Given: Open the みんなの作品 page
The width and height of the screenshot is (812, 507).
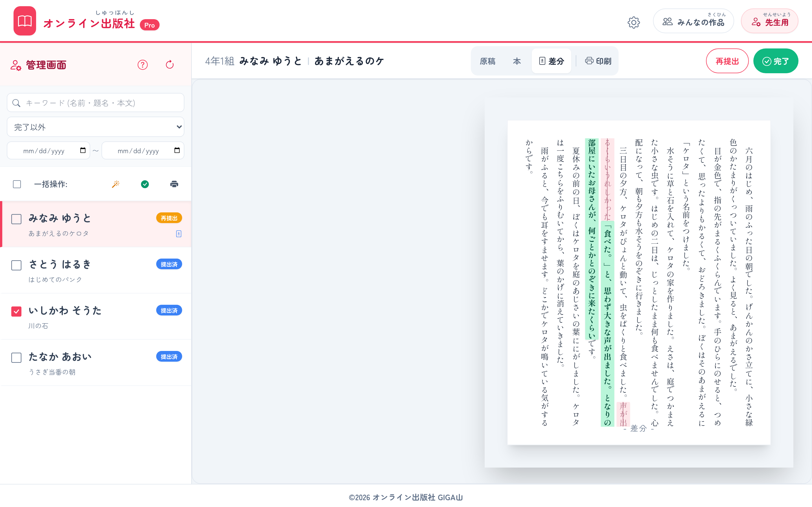Looking at the screenshot, I should [x=693, y=21].
